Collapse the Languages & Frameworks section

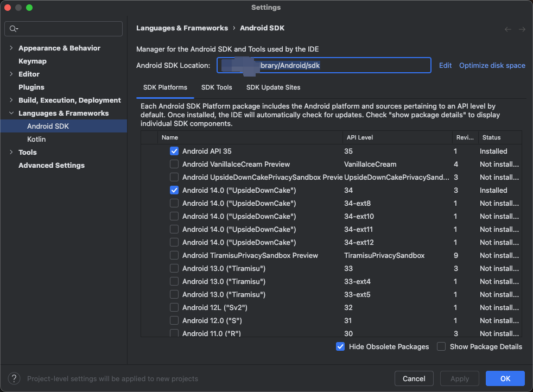click(11, 113)
